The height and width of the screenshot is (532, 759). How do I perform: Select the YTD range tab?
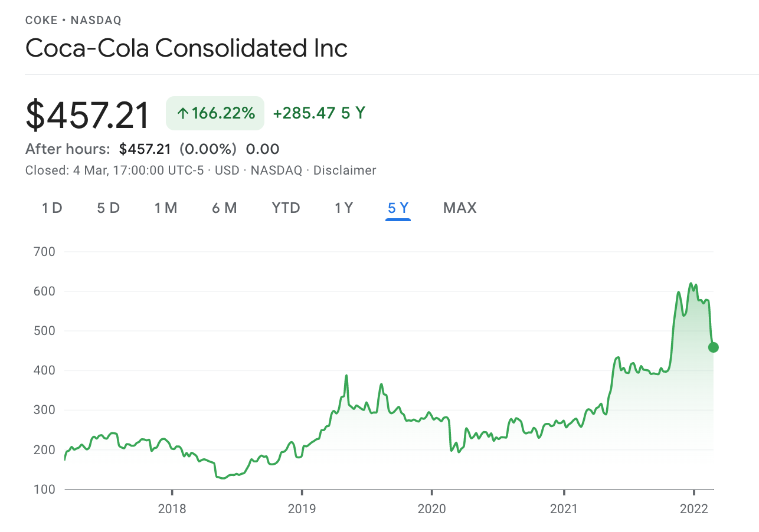click(x=286, y=208)
